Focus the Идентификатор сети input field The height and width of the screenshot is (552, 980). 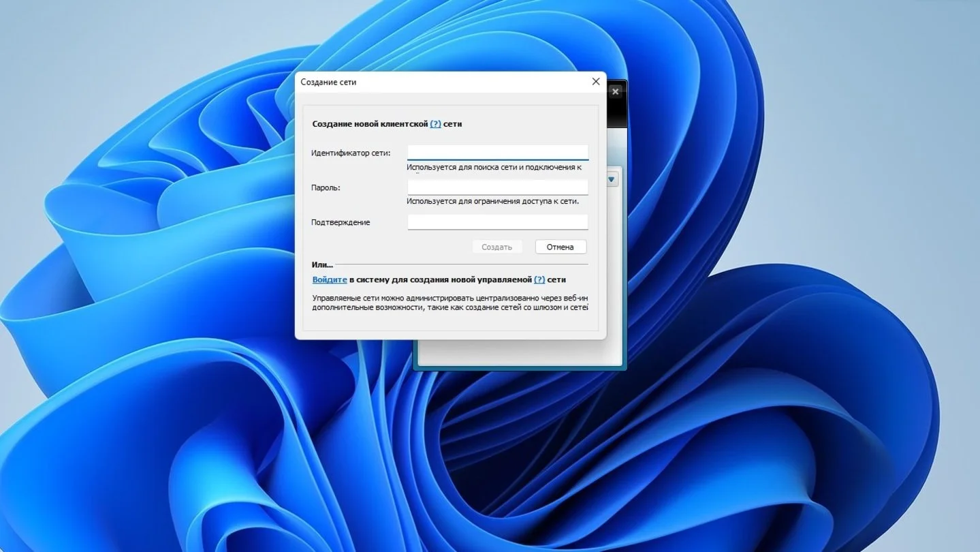click(498, 152)
